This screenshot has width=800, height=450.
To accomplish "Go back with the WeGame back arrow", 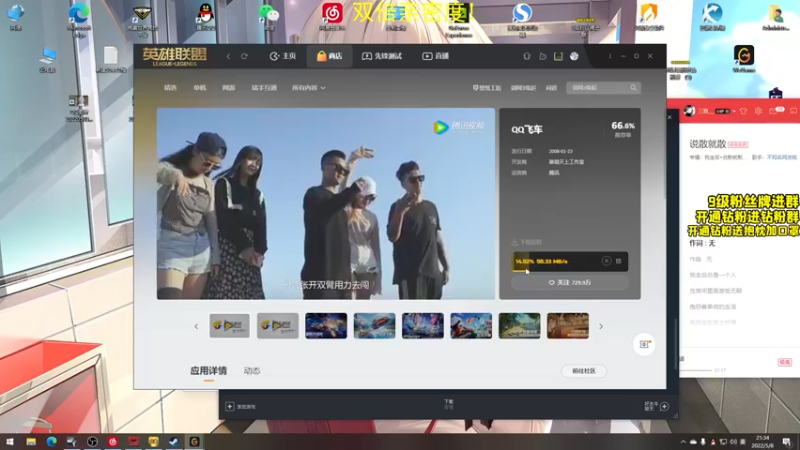I will point(228,56).
